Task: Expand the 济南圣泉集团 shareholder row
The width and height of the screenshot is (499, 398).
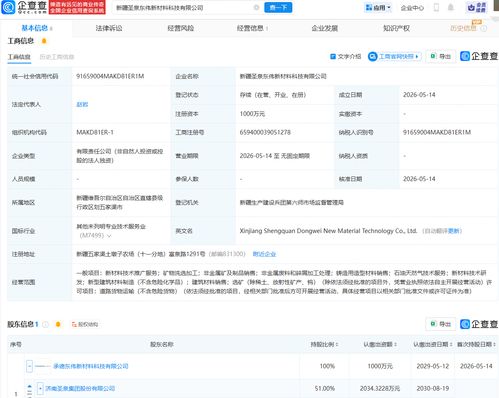Action: click(x=40, y=388)
